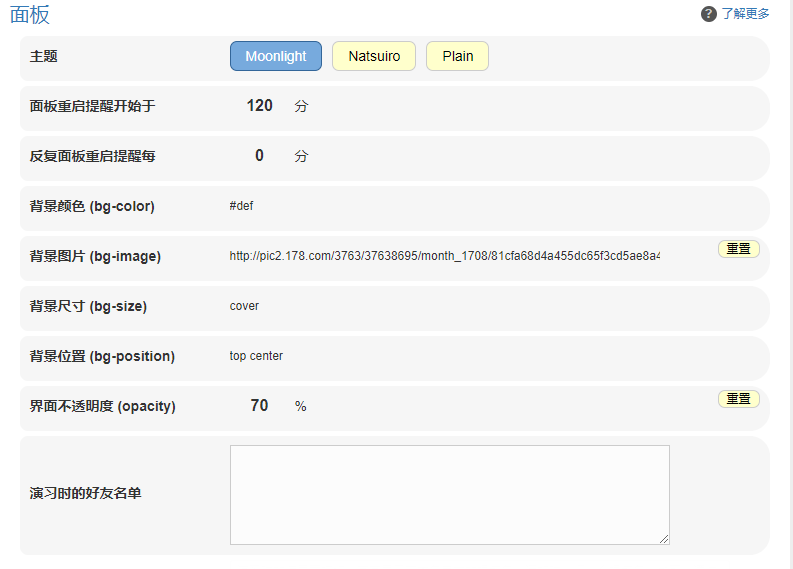Click the 主题 row label

coord(44,57)
